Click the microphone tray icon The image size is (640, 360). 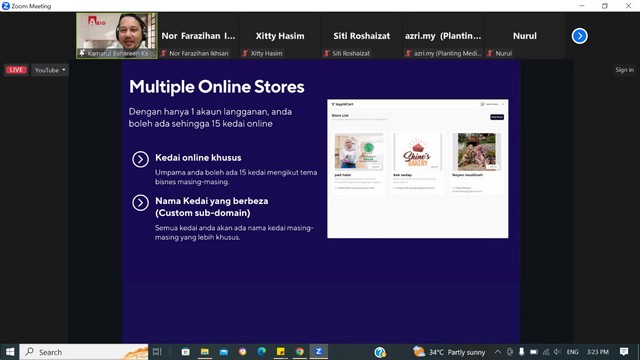tap(521, 352)
